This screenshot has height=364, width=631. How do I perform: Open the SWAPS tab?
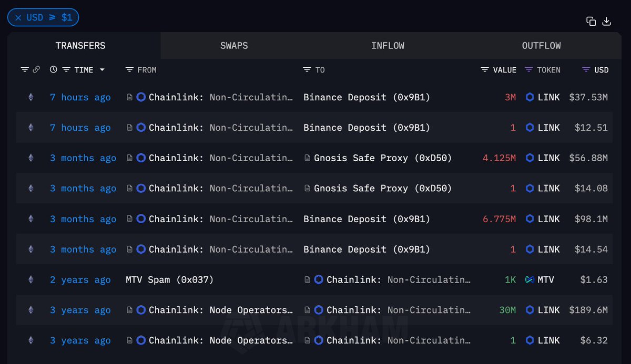234,46
